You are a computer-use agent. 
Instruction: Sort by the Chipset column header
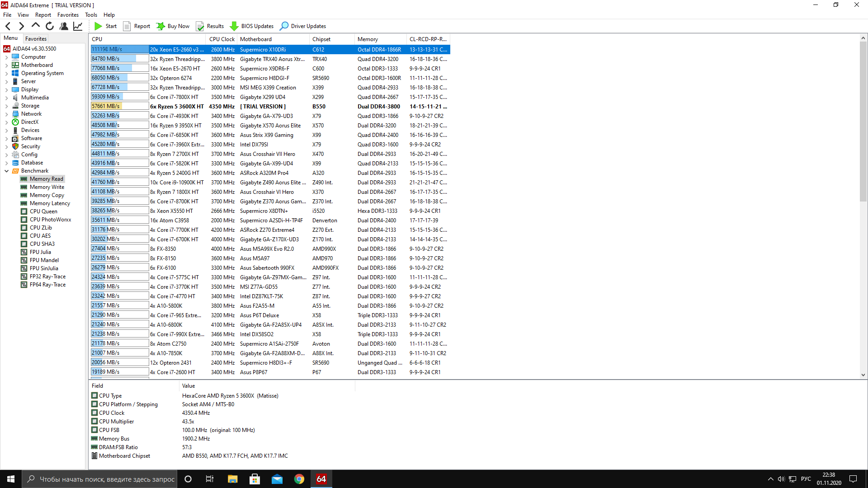[332, 39]
